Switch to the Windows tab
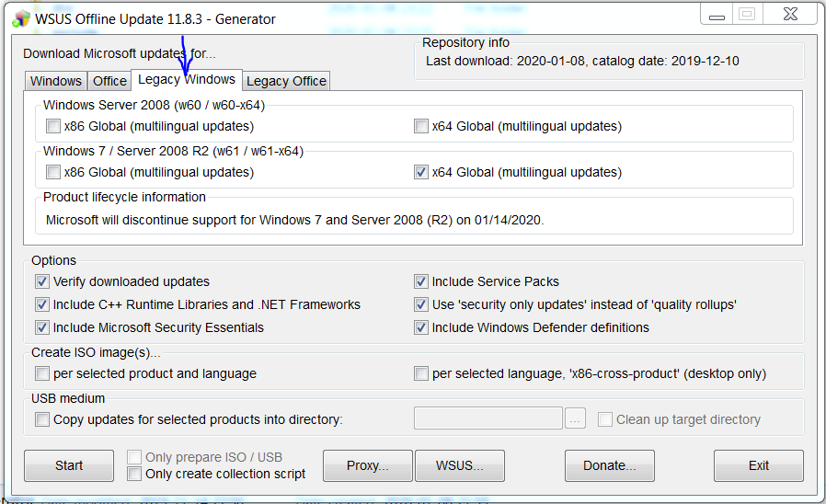 (x=56, y=81)
